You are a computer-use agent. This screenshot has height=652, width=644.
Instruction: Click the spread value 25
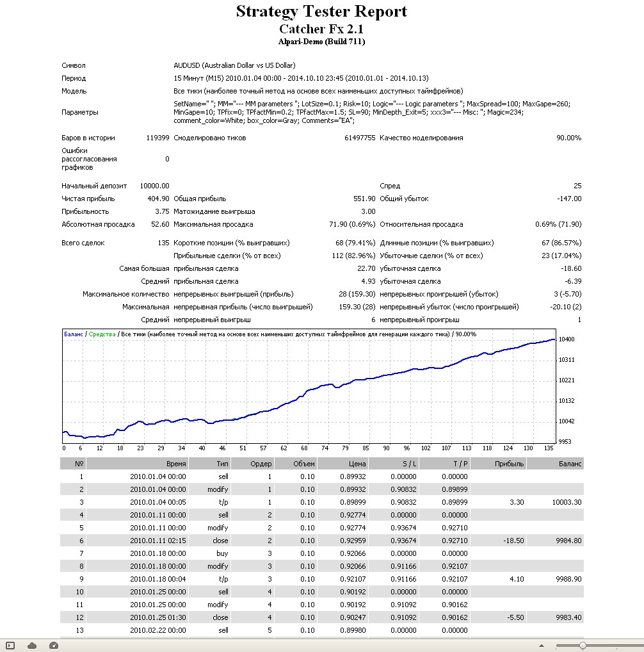[577, 186]
